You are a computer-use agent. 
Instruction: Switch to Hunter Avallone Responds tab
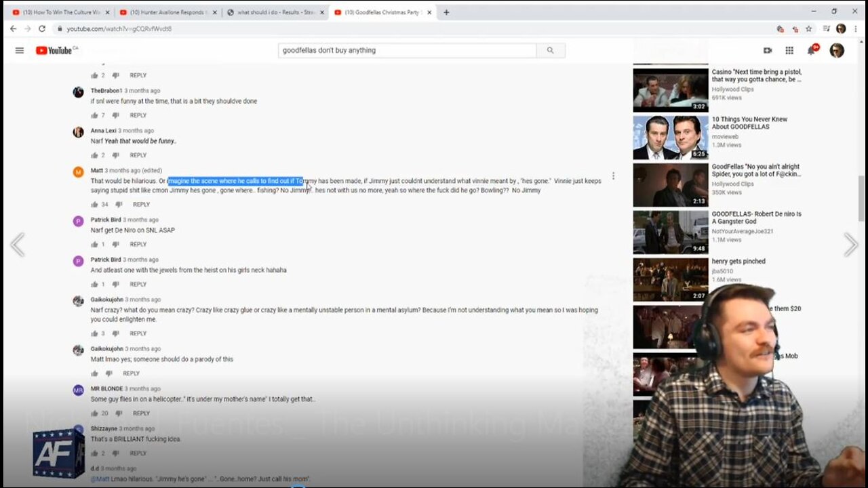click(167, 12)
